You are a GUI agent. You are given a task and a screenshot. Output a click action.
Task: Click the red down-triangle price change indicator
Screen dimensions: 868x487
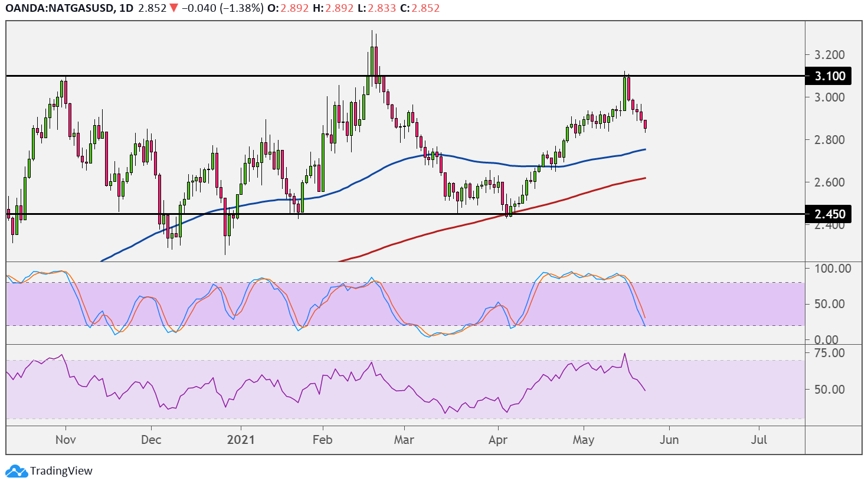173,8
